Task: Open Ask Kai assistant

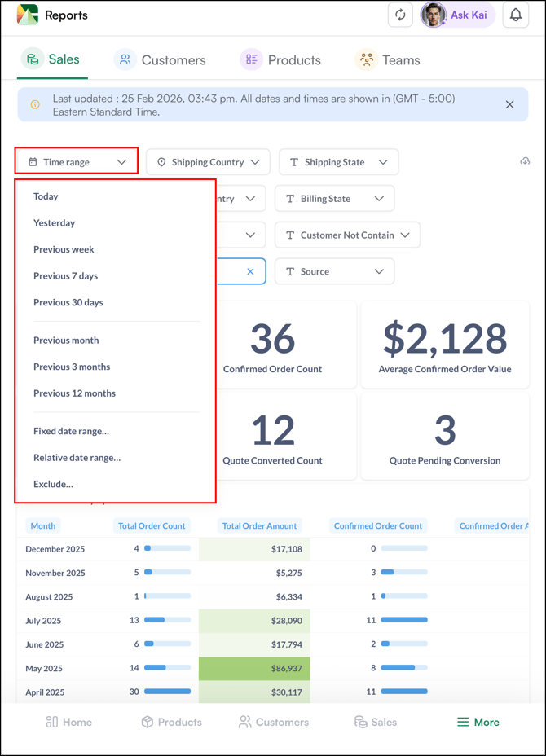Action: coord(458,15)
